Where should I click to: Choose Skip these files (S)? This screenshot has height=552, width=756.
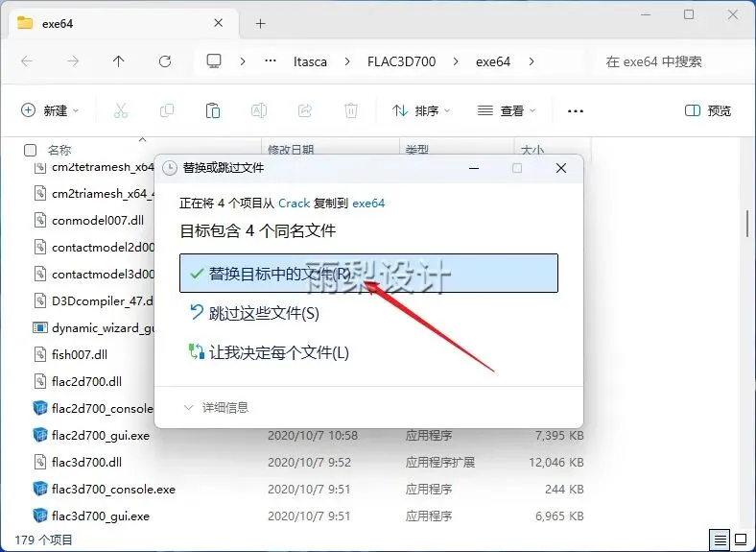pos(253,313)
